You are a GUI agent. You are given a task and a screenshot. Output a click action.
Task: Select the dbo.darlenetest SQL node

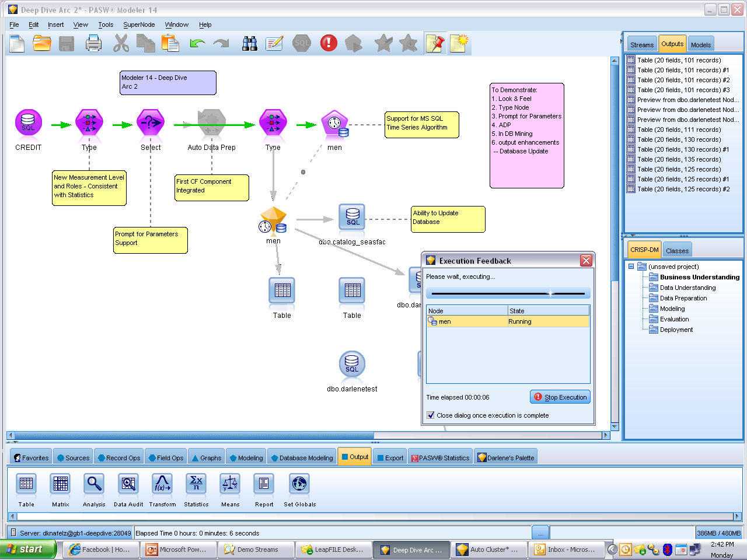[352, 364]
